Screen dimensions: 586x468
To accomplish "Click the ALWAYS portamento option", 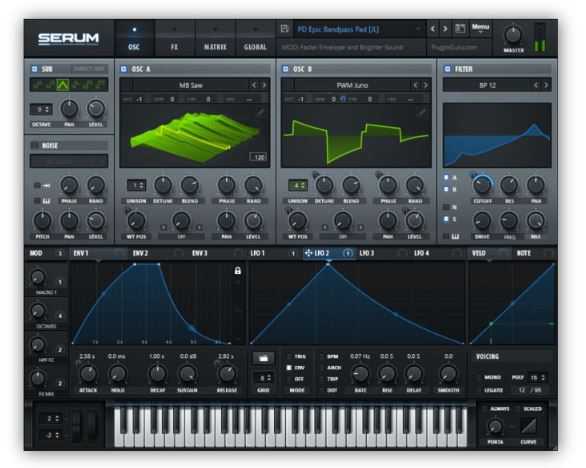I will tap(500, 409).
